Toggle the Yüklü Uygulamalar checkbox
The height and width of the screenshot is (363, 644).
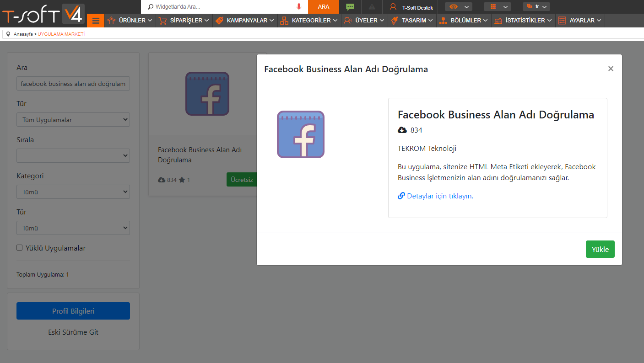[x=20, y=248]
